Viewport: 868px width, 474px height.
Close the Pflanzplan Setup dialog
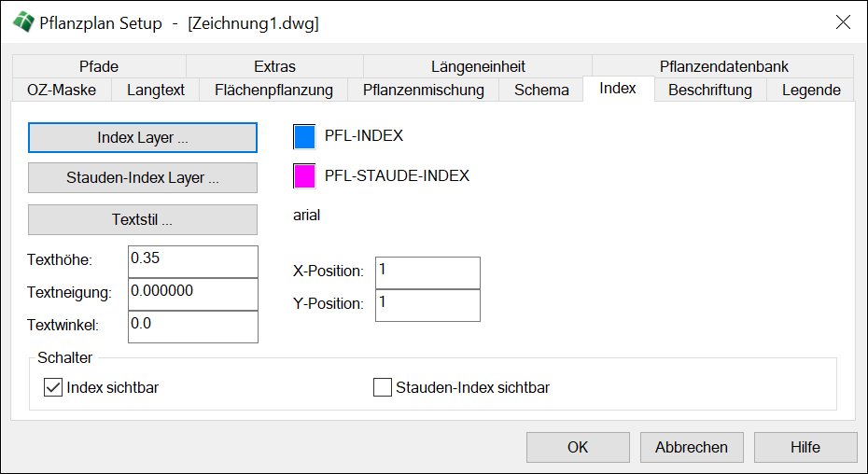pyautogui.click(x=843, y=22)
